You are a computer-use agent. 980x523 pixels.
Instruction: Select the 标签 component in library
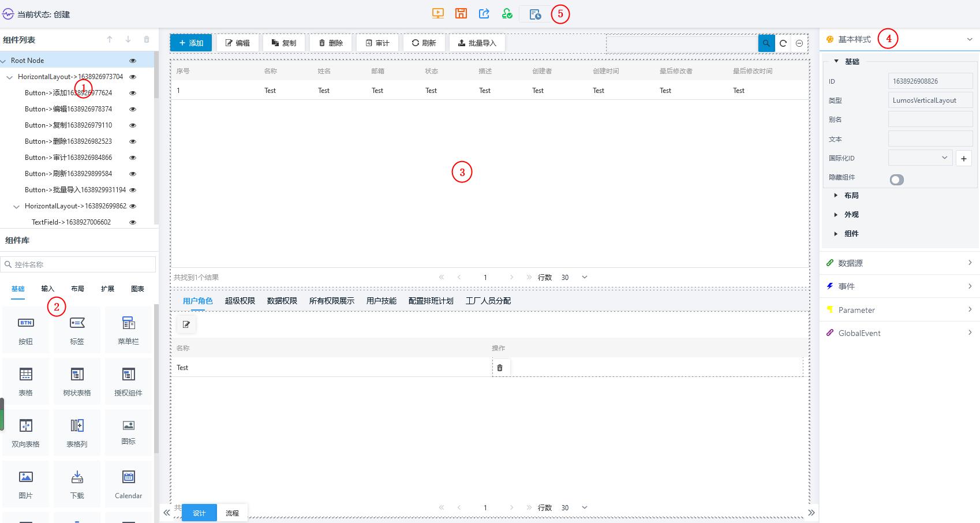[77, 330]
